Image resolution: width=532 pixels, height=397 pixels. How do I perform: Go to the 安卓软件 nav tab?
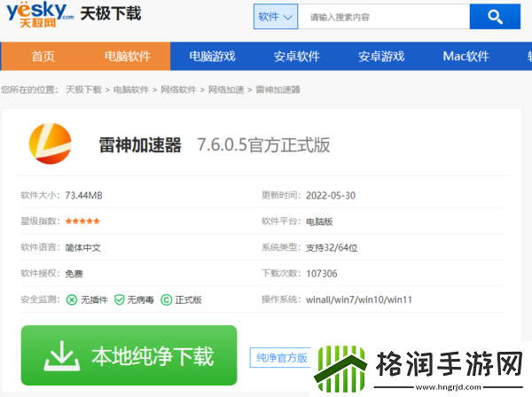(x=297, y=57)
